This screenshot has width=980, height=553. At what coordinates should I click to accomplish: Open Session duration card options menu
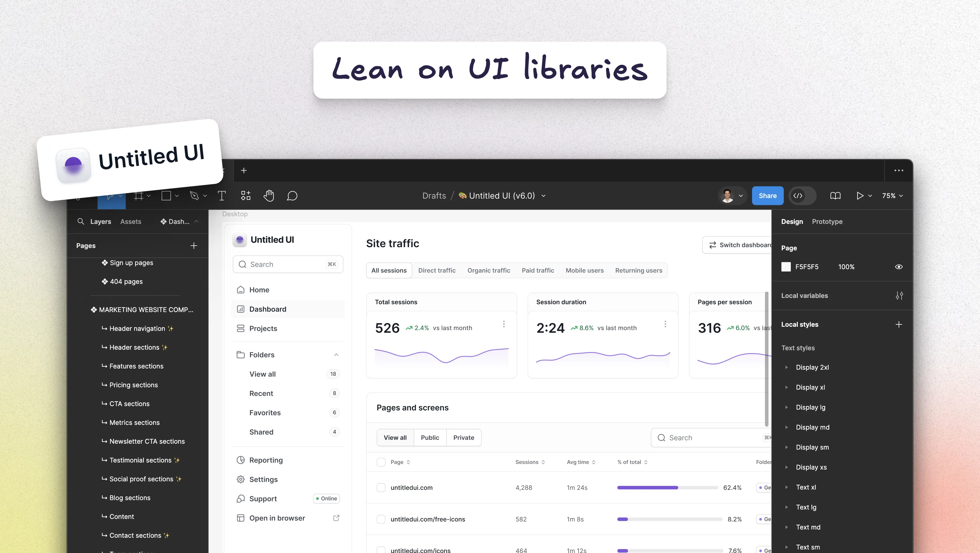[x=665, y=324]
